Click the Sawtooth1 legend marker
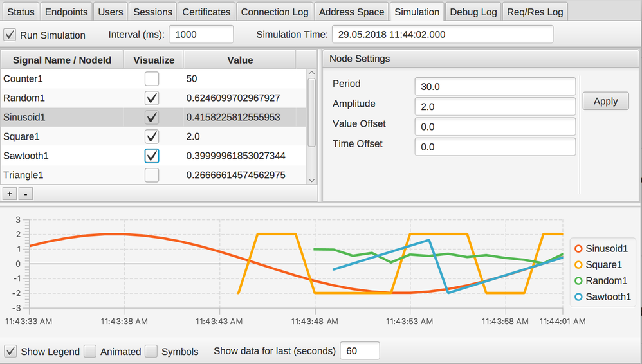Screen dimensions: 642x364 coord(578,297)
